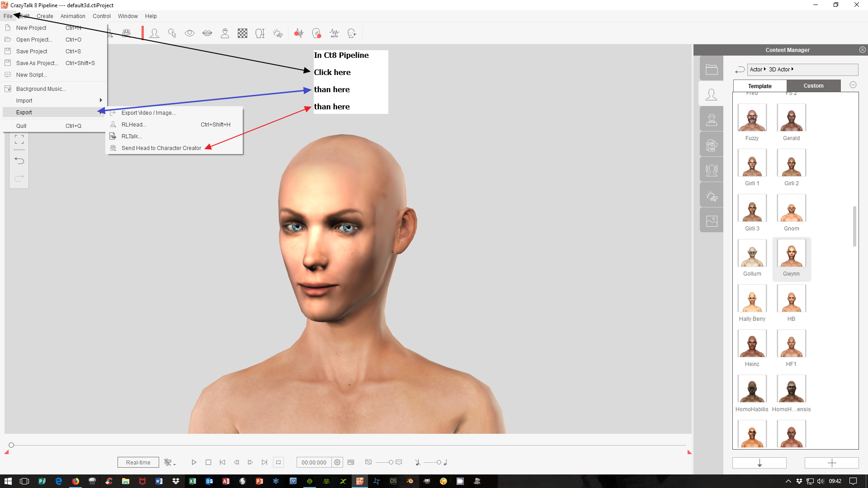Go back using Content Manager return arrow

(x=740, y=70)
